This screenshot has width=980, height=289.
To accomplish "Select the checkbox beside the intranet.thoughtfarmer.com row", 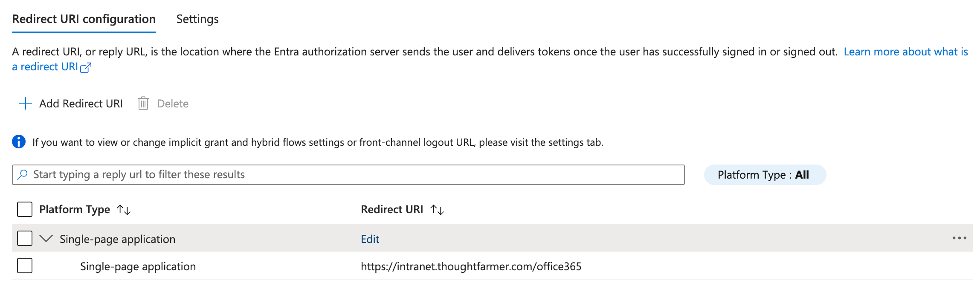I will point(24,266).
